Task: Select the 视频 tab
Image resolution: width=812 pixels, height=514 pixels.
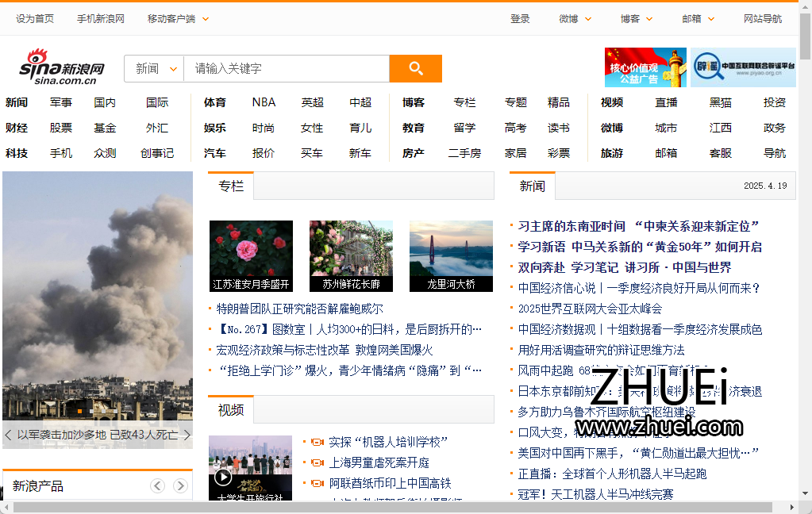Action: point(230,410)
